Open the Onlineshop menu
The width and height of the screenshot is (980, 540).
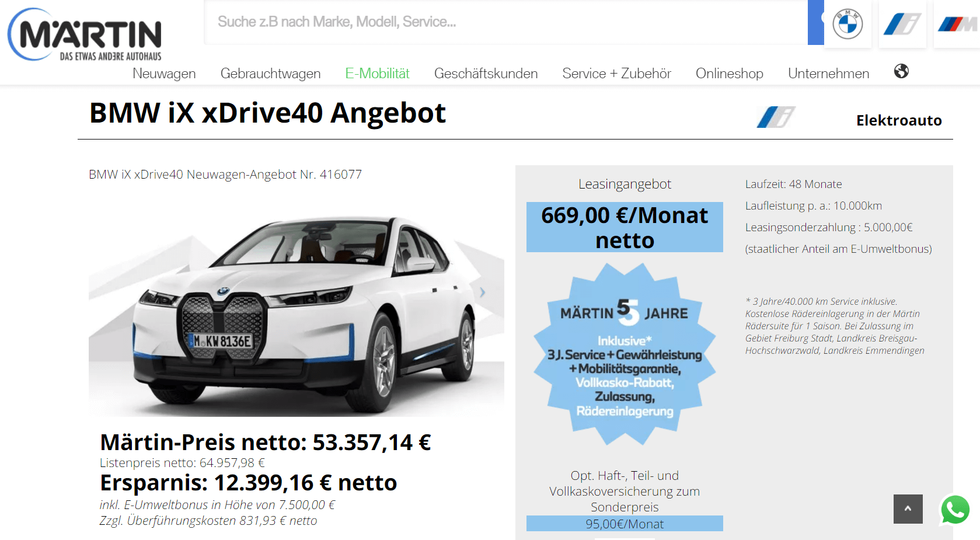pyautogui.click(x=729, y=74)
